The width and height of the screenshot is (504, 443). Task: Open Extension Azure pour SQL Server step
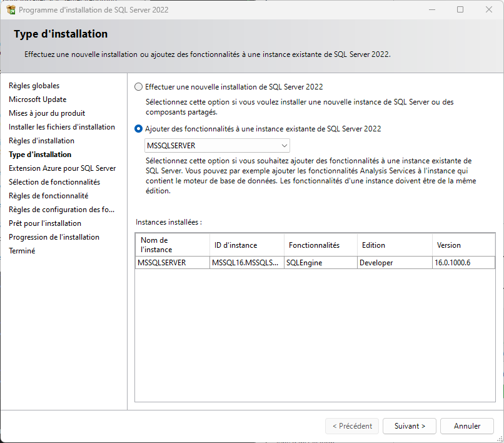[x=62, y=168]
